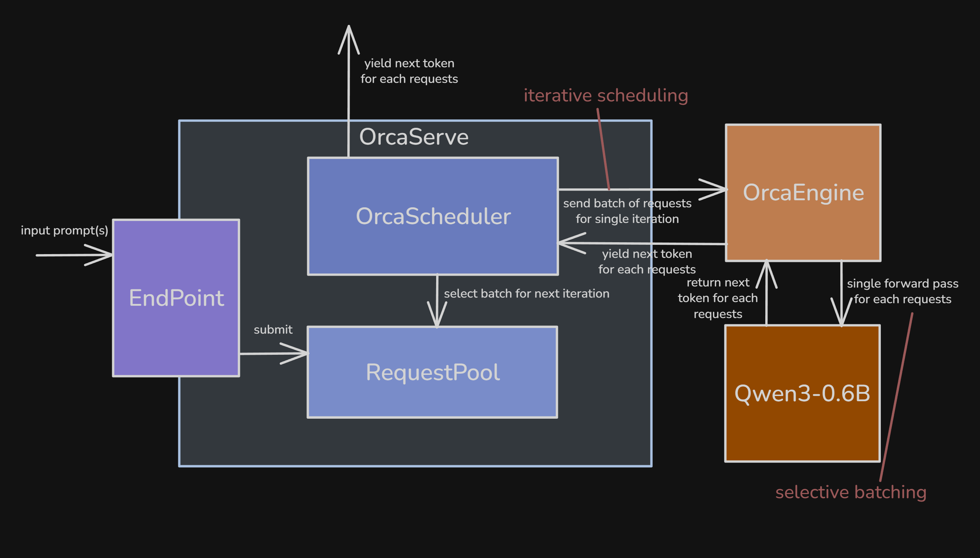Select the OrcaScheduler box
The width and height of the screenshot is (980, 558).
433,217
